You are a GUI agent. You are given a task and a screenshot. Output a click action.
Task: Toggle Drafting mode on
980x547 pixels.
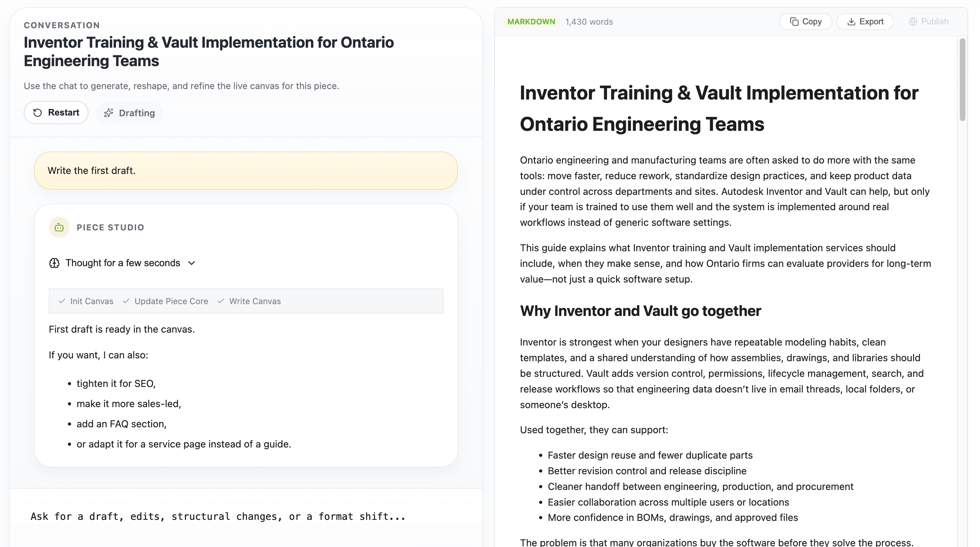point(129,112)
